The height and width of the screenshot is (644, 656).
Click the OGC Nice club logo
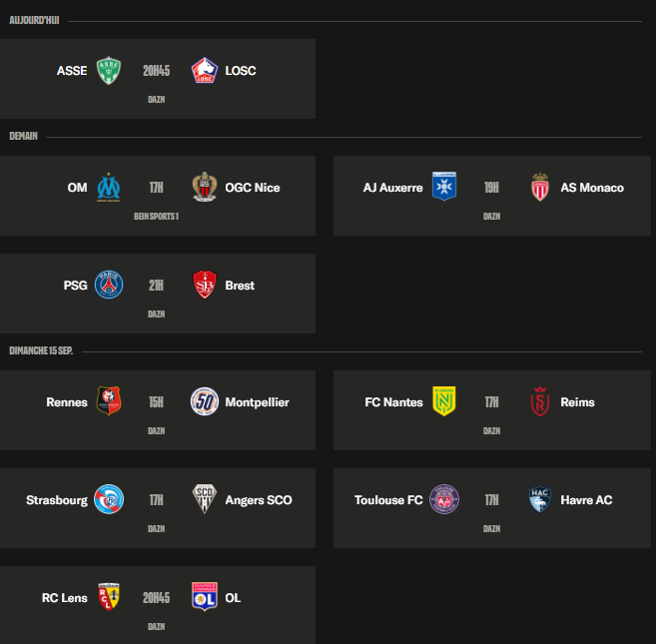point(205,187)
